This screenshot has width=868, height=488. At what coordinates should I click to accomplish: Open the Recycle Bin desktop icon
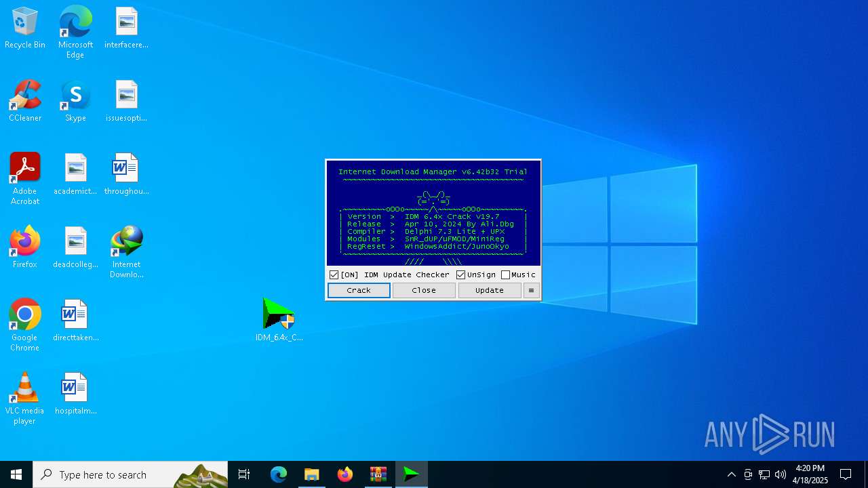tap(25, 28)
